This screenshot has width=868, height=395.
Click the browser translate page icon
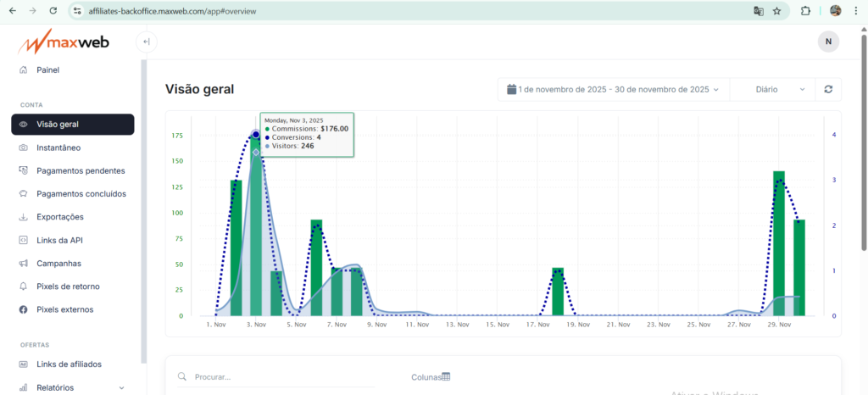[x=759, y=11]
